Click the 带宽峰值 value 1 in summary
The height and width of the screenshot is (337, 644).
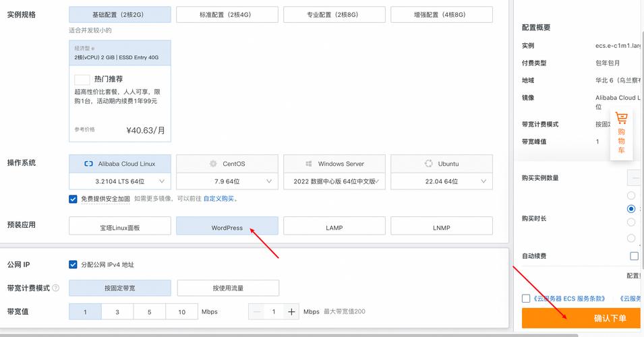pos(597,142)
